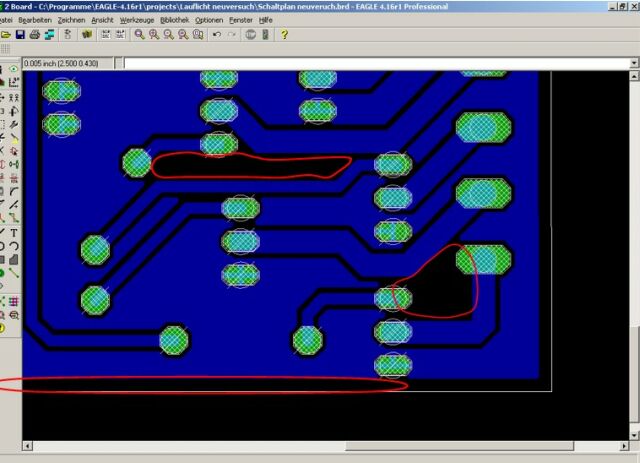Zoom to fit the board

(139, 35)
